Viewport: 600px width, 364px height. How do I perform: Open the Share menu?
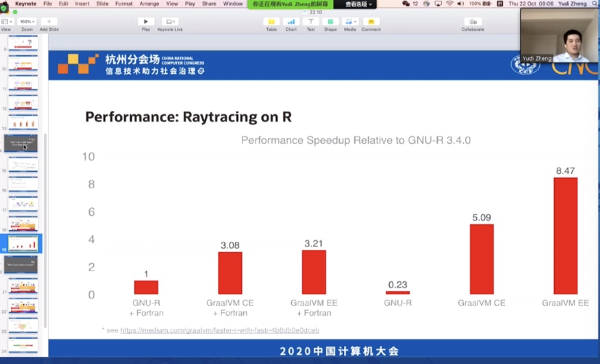[x=209, y=3]
